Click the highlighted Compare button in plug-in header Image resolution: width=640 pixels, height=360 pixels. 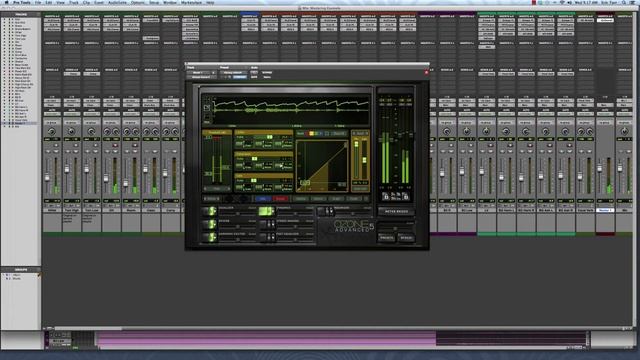[240, 77]
